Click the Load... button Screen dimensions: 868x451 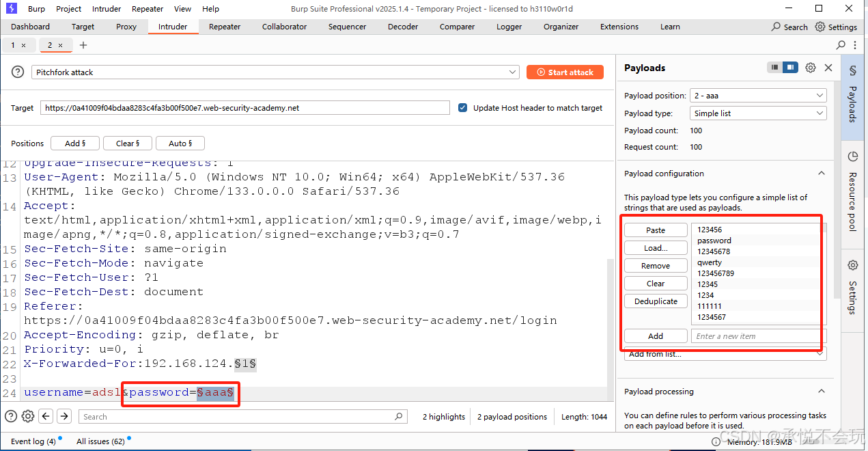(x=656, y=248)
